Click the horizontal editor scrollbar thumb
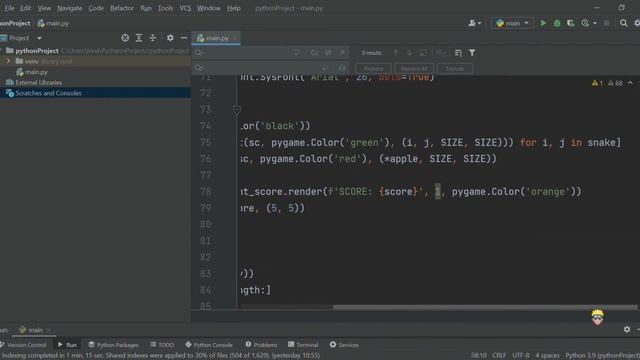The height and width of the screenshot is (360, 640). coord(484,307)
